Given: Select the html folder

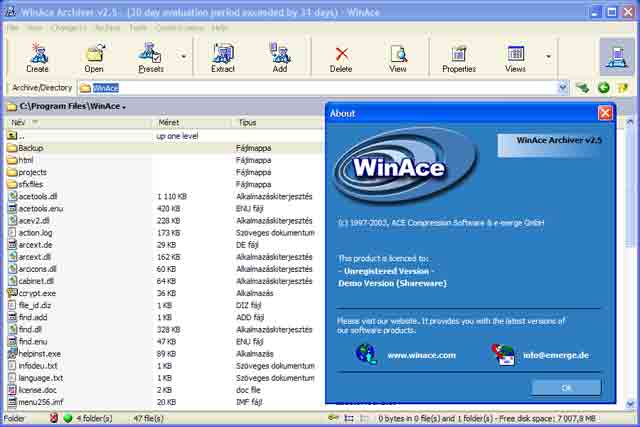Looking at the screenshot, I should click(x=164, y=160).
